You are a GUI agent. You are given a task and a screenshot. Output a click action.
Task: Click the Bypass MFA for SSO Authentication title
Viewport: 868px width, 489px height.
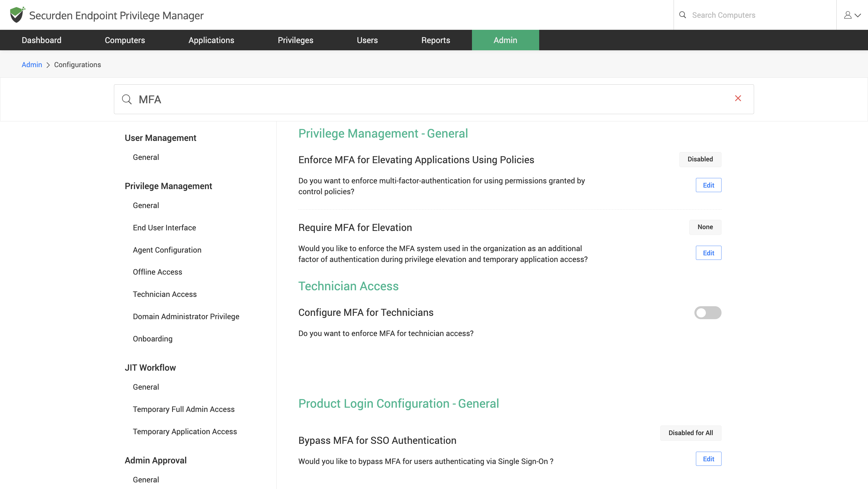377,441
